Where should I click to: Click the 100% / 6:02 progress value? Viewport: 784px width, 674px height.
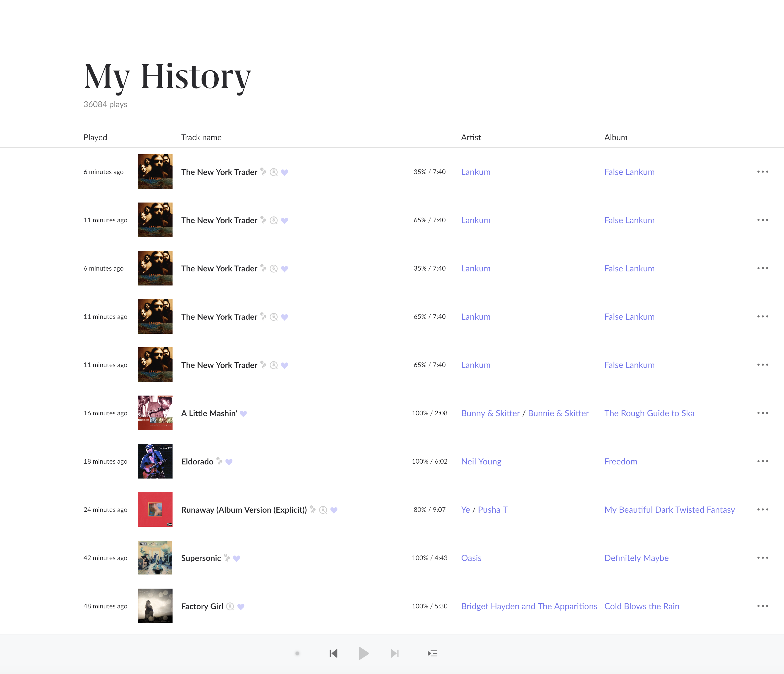coord(429,461)
